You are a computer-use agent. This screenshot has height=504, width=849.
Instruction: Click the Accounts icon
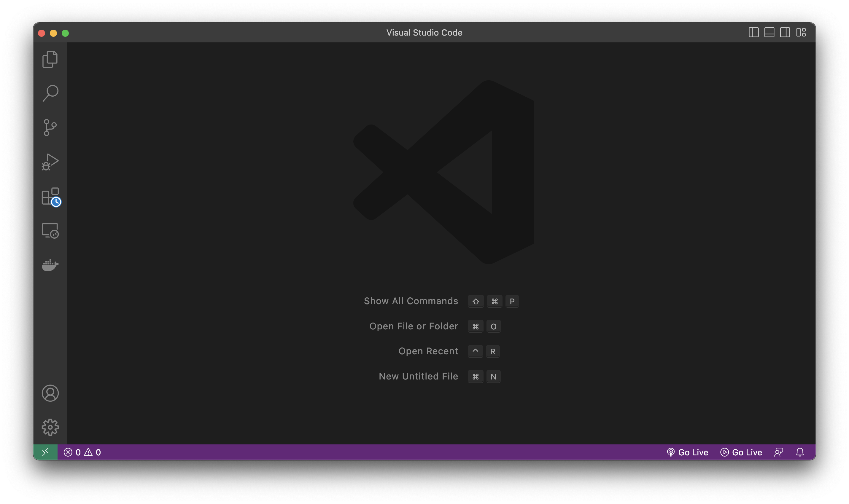[x=50, y=393]
